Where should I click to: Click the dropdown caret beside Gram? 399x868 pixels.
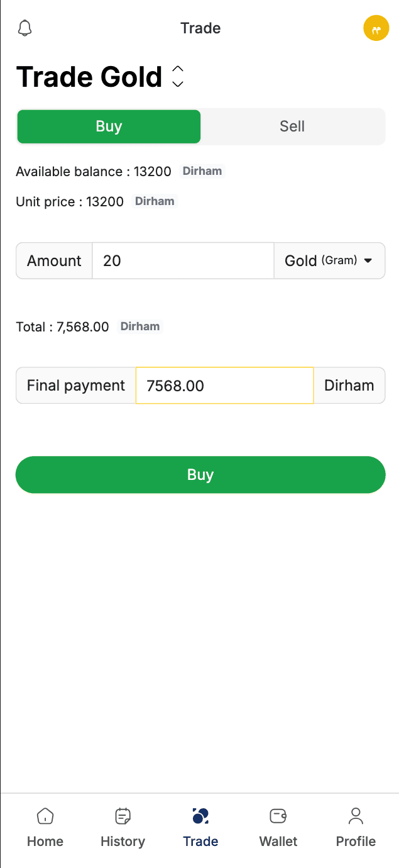click(x=368, y=260)
